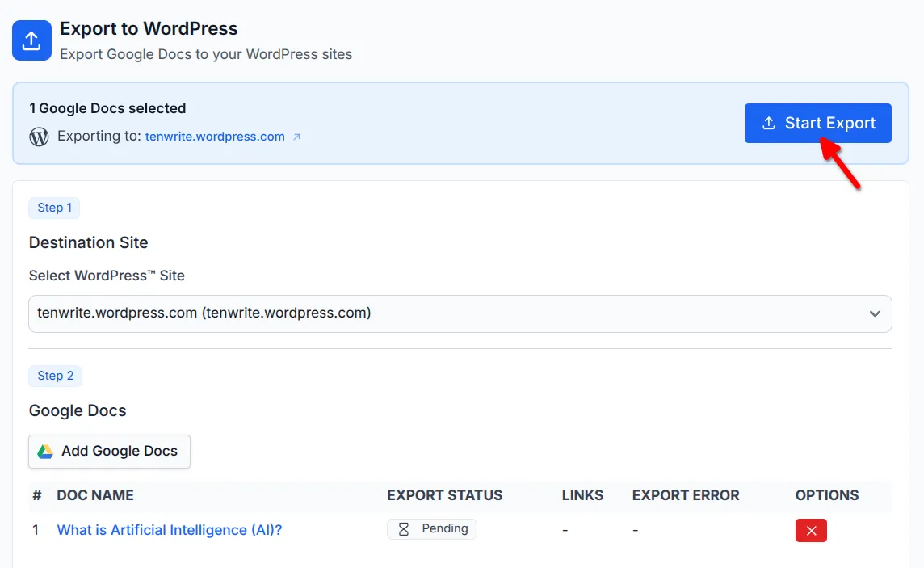This screenshot has height=568, width=924.
Task: Click the Pending export status badge
Action: pos(431,528)
